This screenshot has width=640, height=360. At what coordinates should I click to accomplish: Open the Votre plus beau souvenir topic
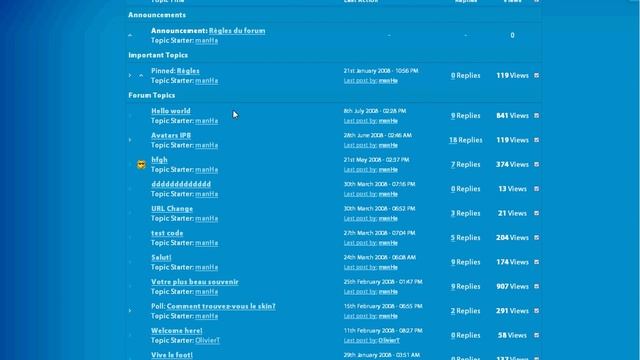[195, 282]
